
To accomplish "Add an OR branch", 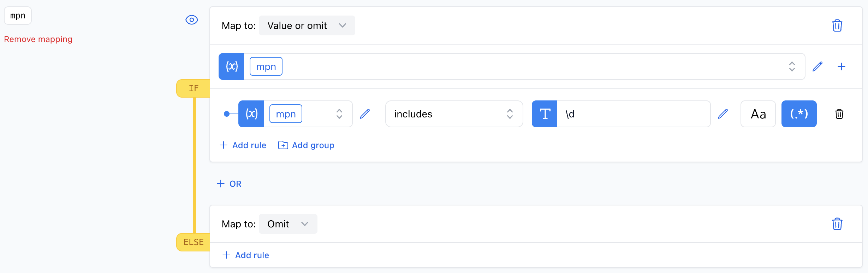I will pyautogui.click(x=229, y=184).
